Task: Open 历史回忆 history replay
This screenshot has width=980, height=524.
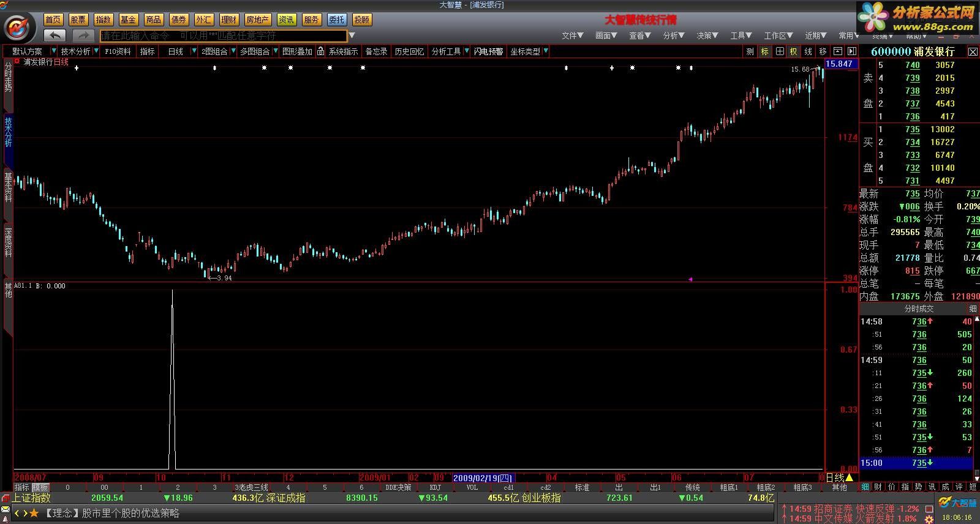Action: coord(409,51)
